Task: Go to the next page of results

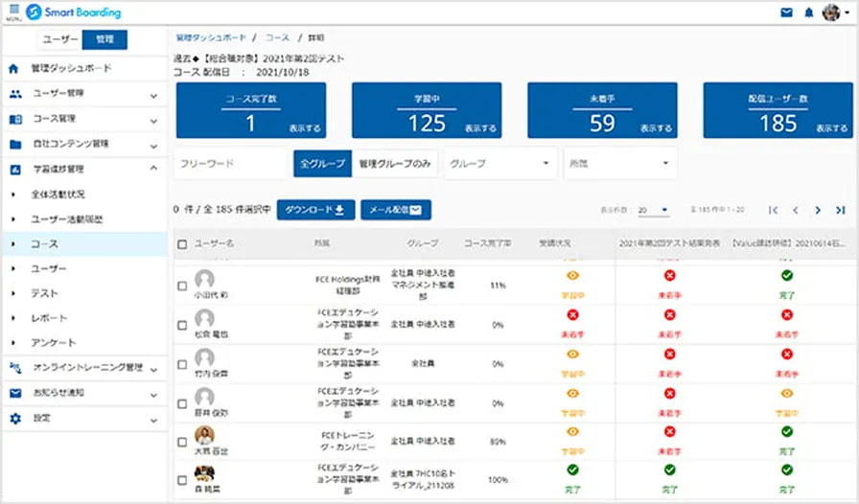Action: pos(818,210)
